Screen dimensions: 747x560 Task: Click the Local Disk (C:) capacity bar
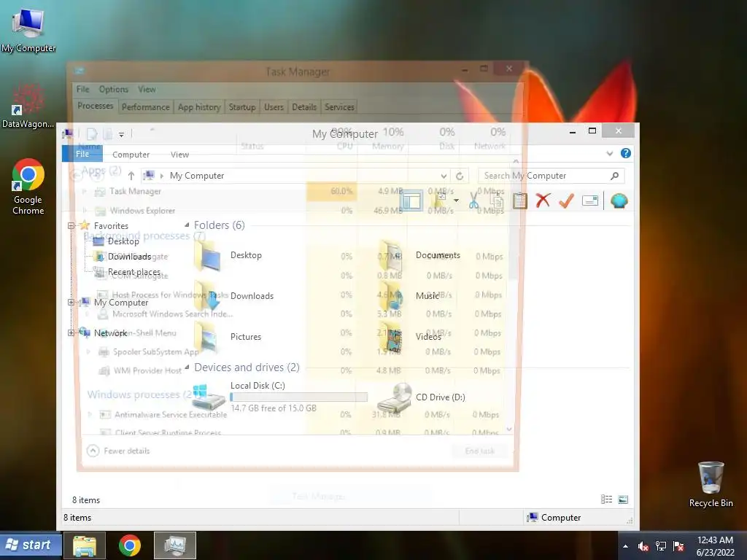pos(298,397)
